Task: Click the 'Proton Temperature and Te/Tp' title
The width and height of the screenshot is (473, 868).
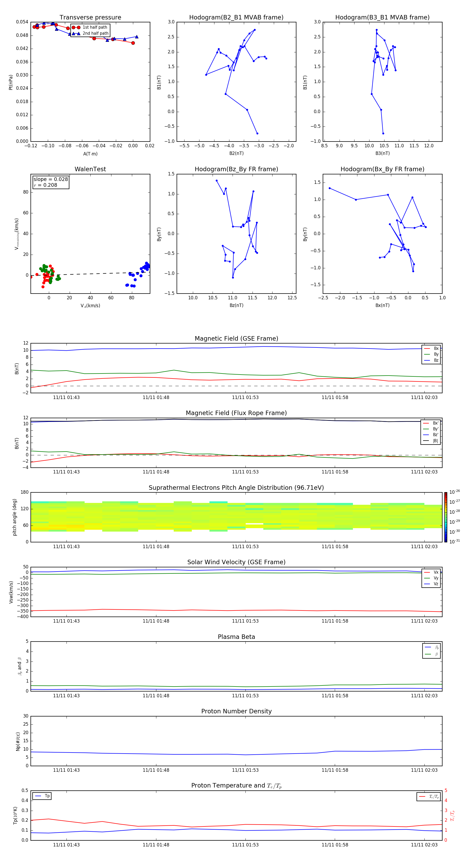Action: click(236, 786)
